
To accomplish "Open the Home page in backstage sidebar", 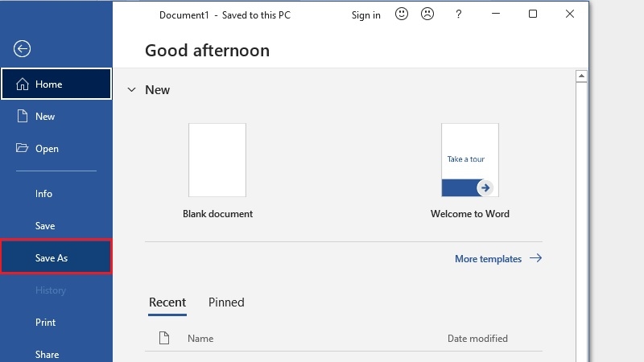I will 56,84.
